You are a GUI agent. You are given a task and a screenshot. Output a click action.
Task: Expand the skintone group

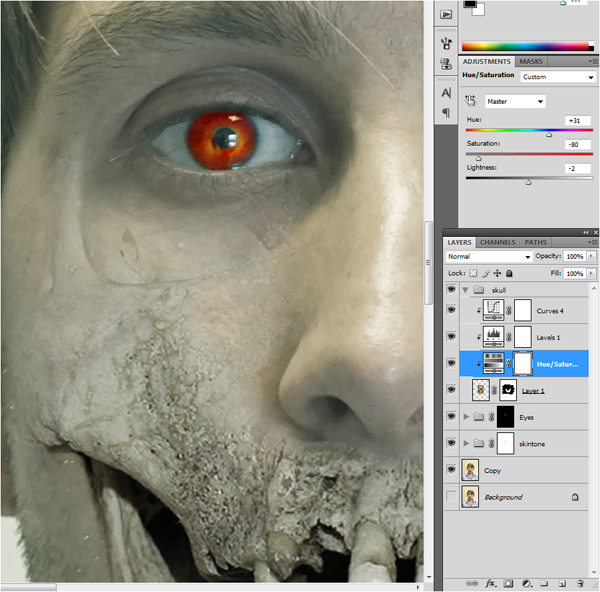[x=466, y=443]
